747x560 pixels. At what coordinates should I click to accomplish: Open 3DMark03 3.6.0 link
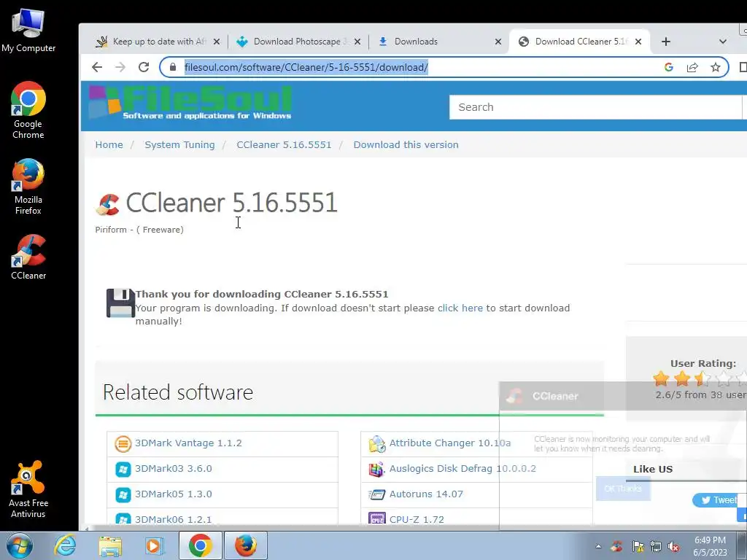(x=174, y=469)
